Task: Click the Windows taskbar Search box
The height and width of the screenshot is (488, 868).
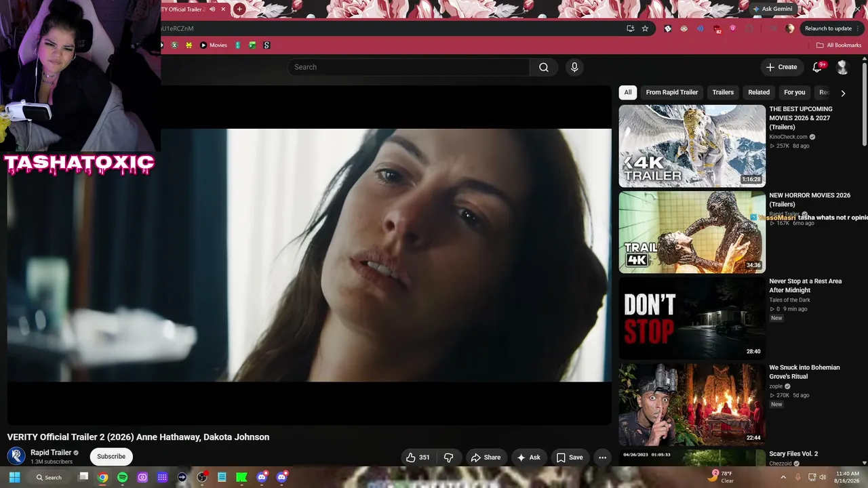Action: coord(50,477)
